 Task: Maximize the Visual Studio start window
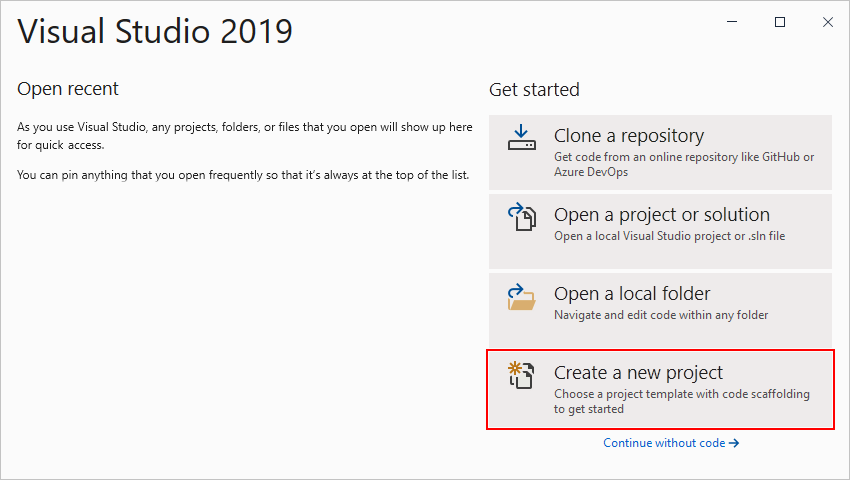coord(780,22)
